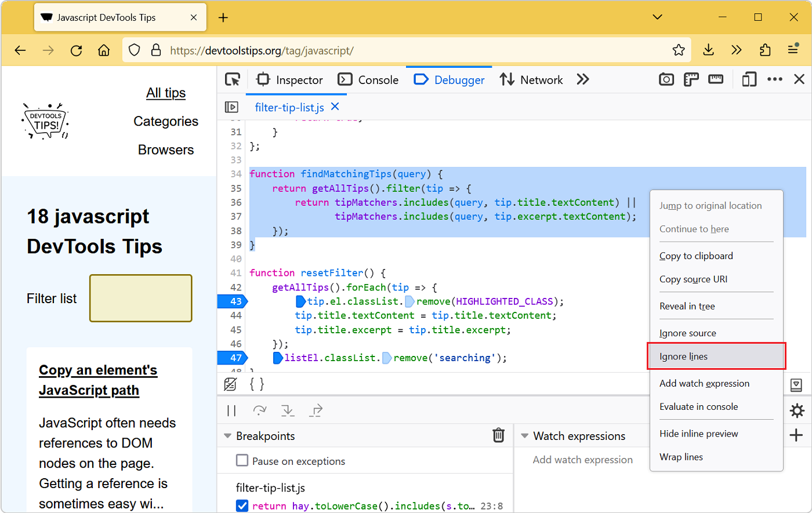Image resolution: width=812 pixels, height=513 pixels.
Task: Remove all breakpoints via trash icon
Action: tap(498, 435)
